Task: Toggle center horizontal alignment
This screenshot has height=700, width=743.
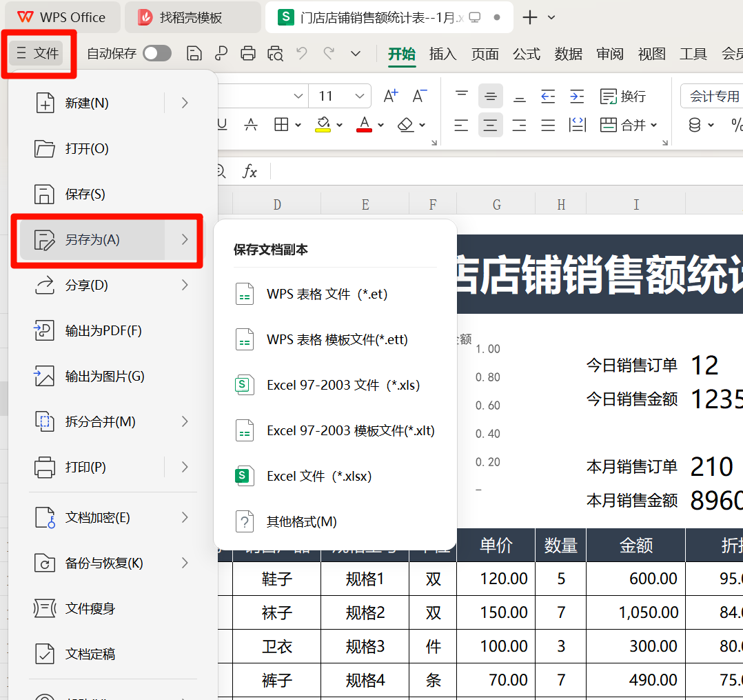Action: (490, 125)
